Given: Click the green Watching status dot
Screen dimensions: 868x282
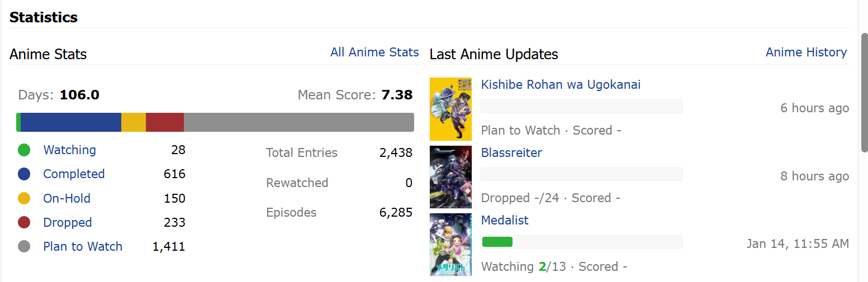Looking at the screenshot, I should pos(24,150).
